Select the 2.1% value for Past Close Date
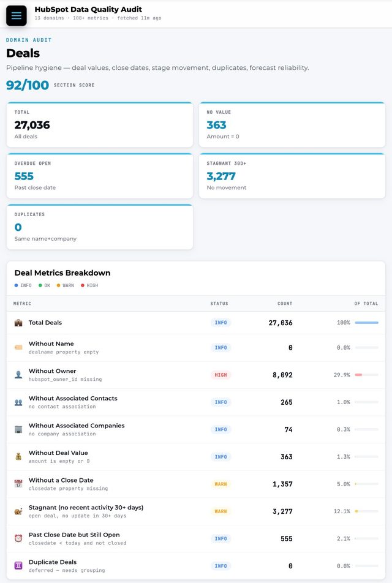The image size is (392, 583). (x=343, y=538)
